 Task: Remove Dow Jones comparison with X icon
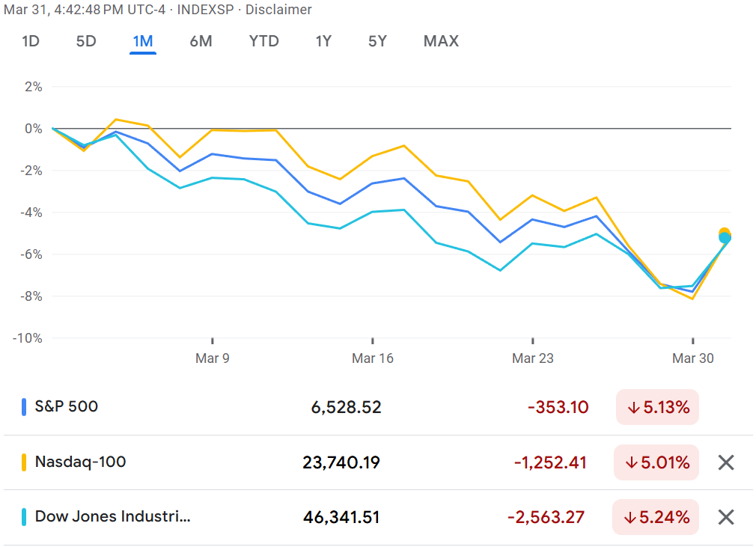tap(725, 517)
